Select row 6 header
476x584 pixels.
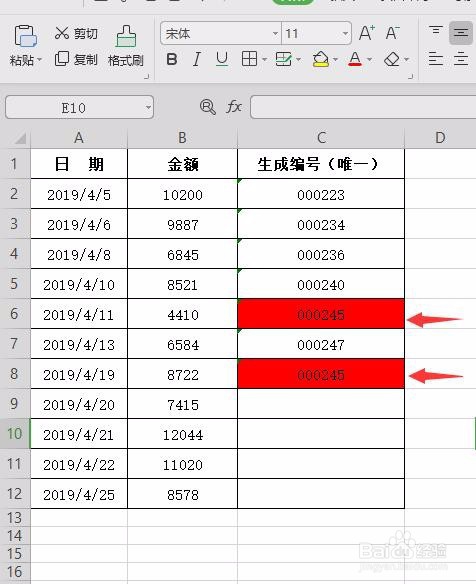(15, 314)
